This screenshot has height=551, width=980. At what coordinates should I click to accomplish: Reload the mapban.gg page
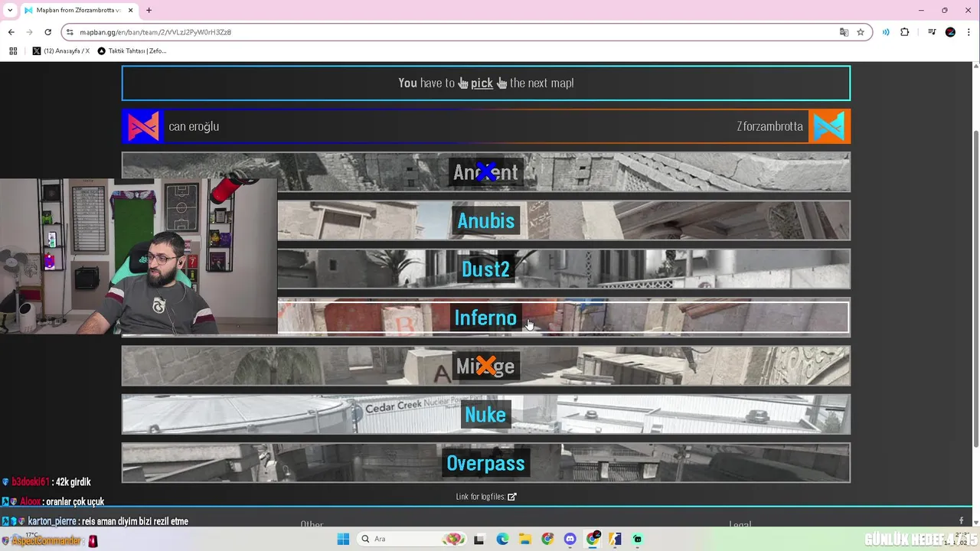coord(47,32)
